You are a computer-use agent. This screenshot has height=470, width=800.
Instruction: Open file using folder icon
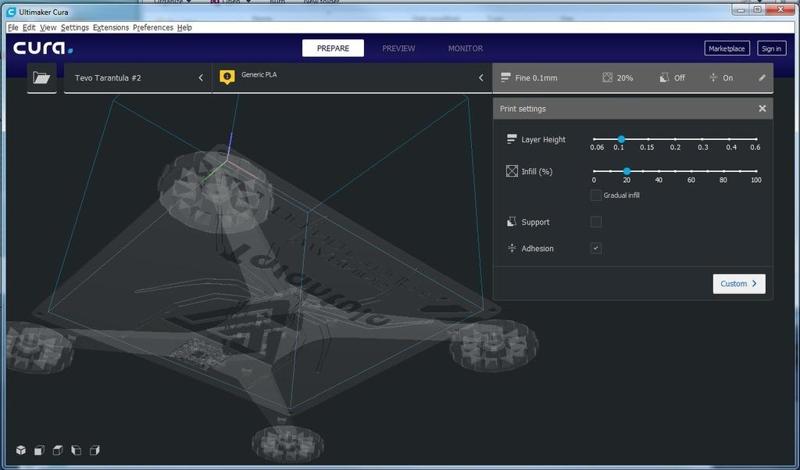41,78
